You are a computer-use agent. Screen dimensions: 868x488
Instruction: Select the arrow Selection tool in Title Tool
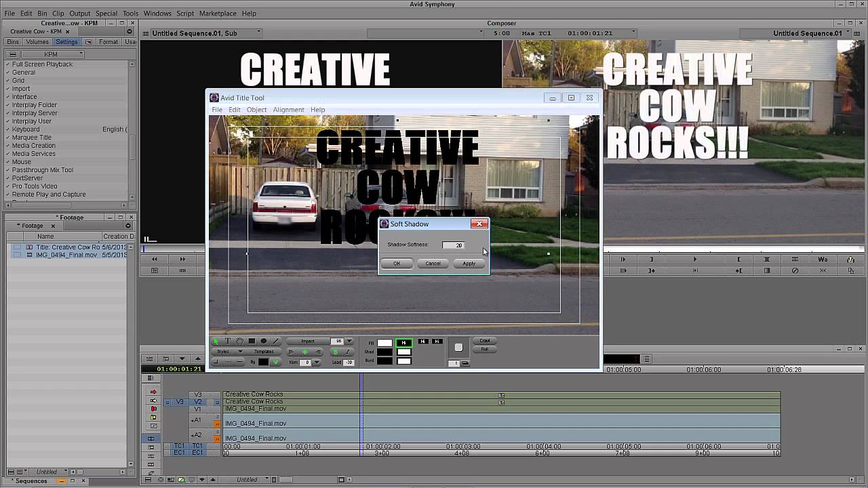(x=216, y=341)
